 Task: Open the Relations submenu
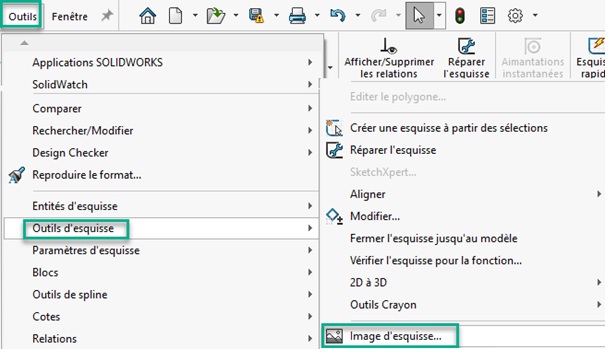coord(162,338)
